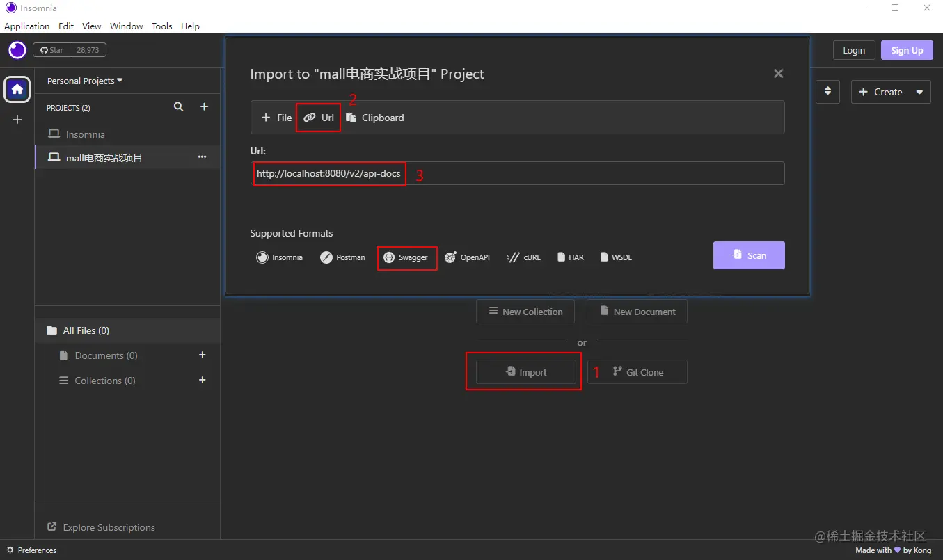This screenshot has height=560, width=943.
Task: Add new document with plus icon
Action: (x=203, y=355)
